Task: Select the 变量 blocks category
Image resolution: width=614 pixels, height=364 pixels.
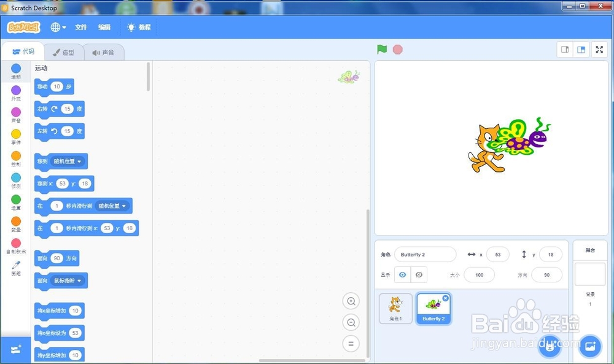Action: (x=16, y=225)
